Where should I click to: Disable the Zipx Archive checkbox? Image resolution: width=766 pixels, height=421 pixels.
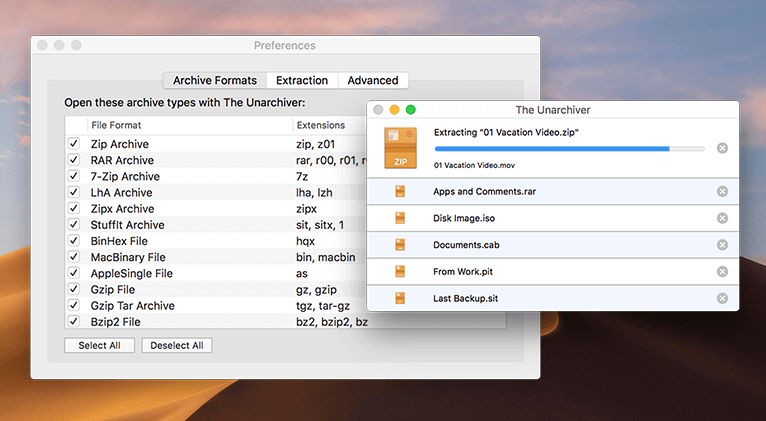pos(74,208)
